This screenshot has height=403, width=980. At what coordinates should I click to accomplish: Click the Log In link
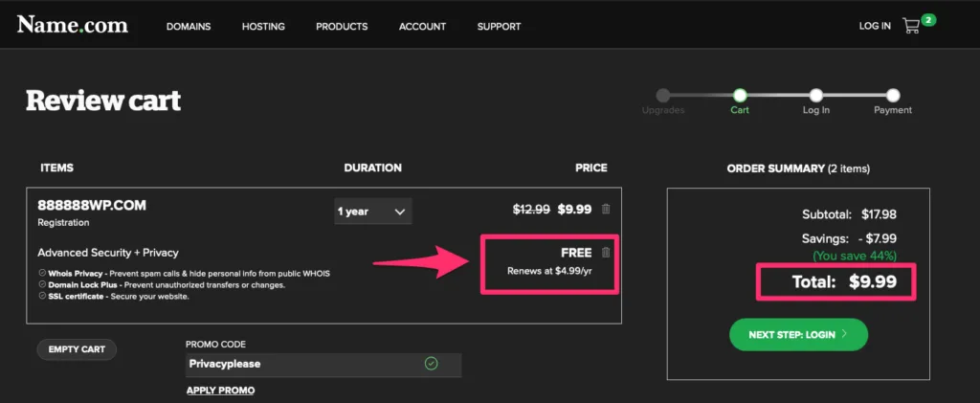tap(875, 26)
